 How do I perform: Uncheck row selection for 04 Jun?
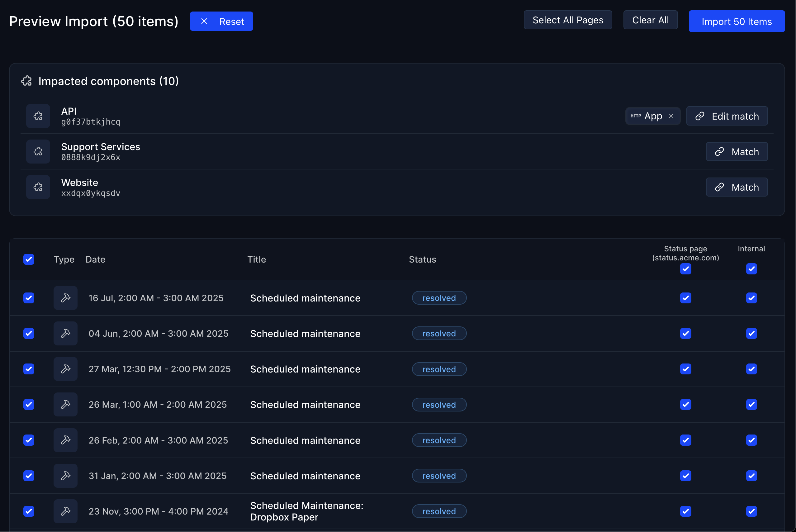click(29, 334)
